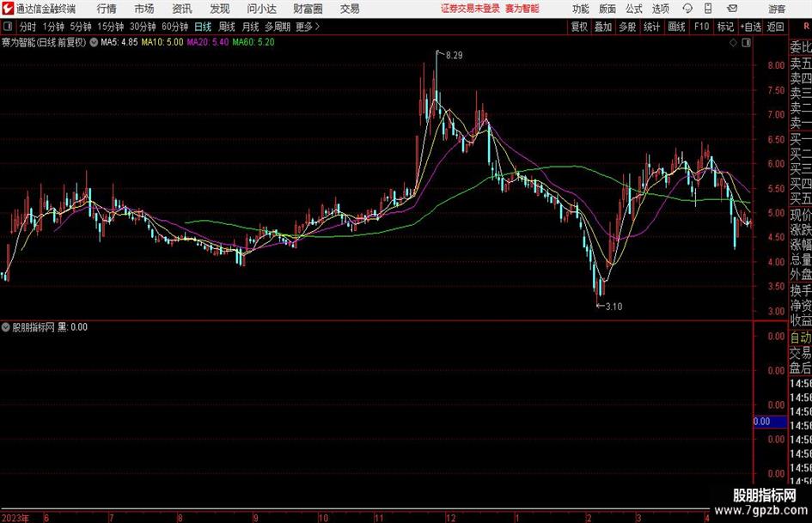Click the 8.29 high price marker

click(454, 56)
